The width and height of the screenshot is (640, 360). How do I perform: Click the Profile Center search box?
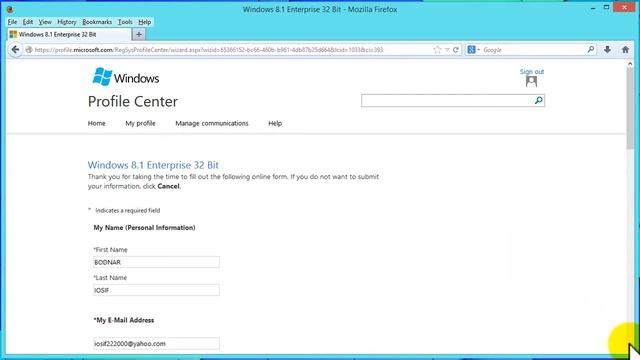(447, 100)
